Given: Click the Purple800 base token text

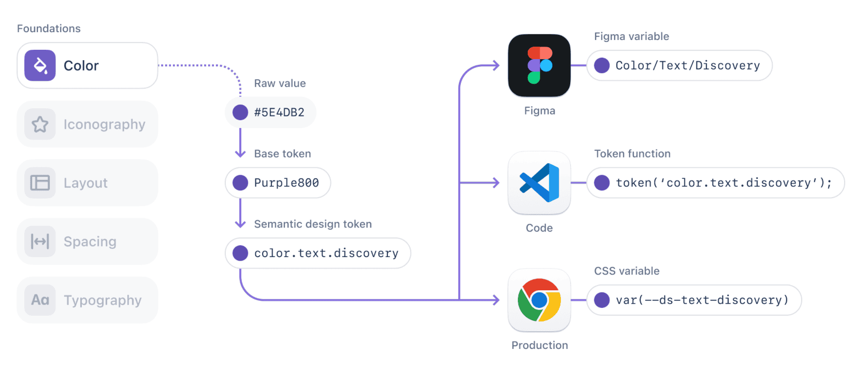Looking at the screenshot, I should (x=286, y=183).
